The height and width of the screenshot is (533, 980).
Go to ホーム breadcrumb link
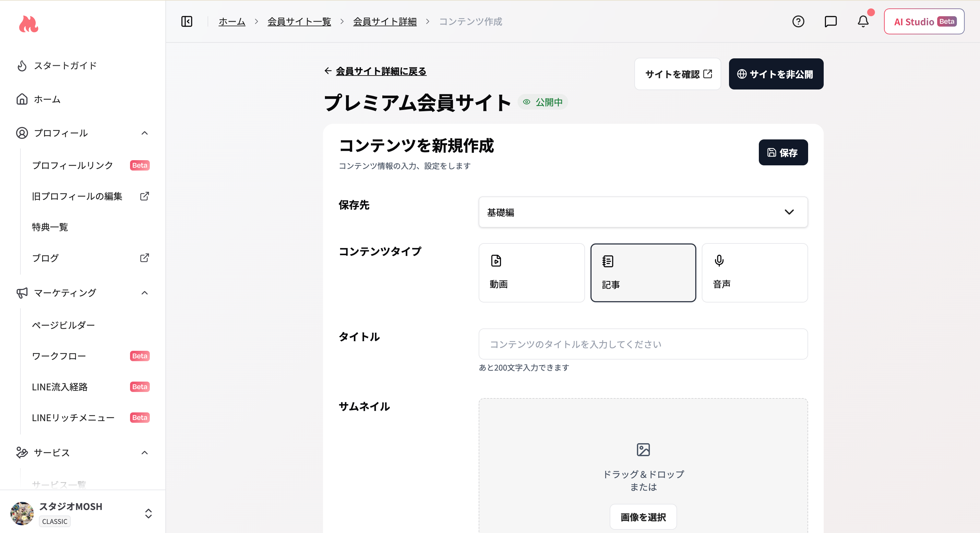click(x=232, y=22)
